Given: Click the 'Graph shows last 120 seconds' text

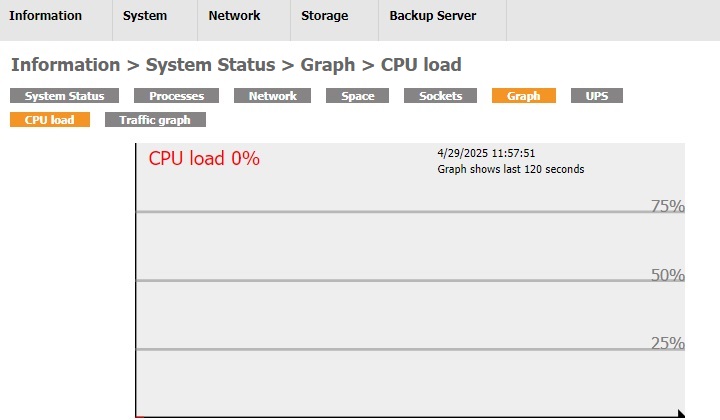Looking at the screenshot, I should coord(510,170).
